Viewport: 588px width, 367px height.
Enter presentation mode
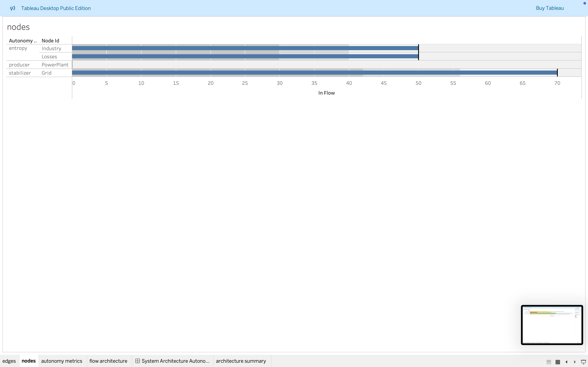coord(583,362)
